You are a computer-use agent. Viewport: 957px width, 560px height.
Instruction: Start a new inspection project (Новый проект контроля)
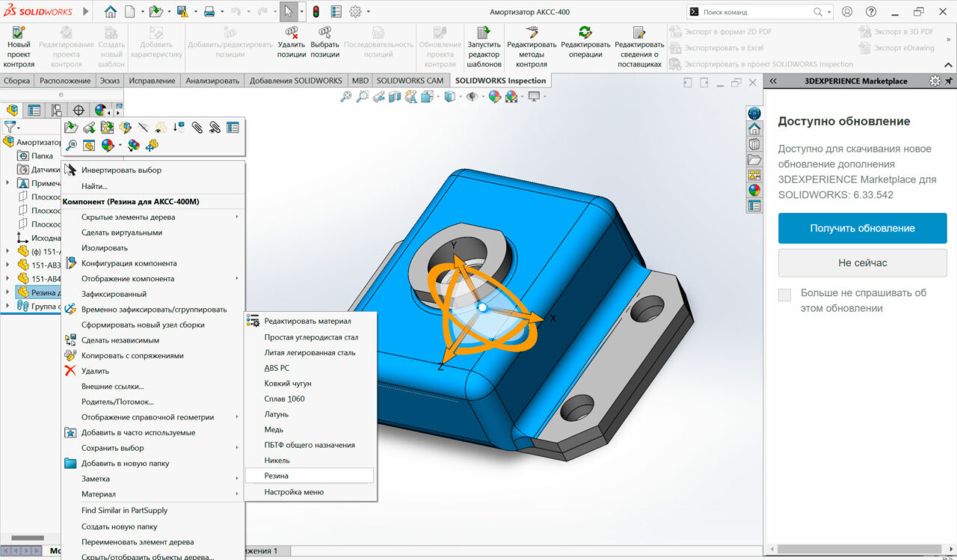[x=19, y=47]
